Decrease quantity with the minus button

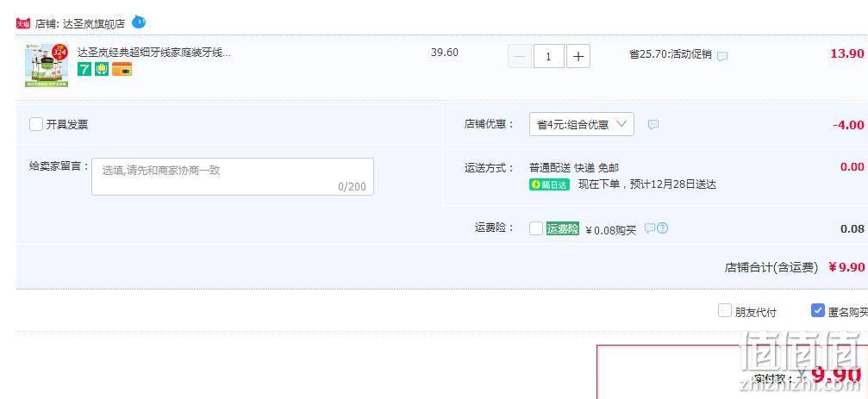coord(520,57)
